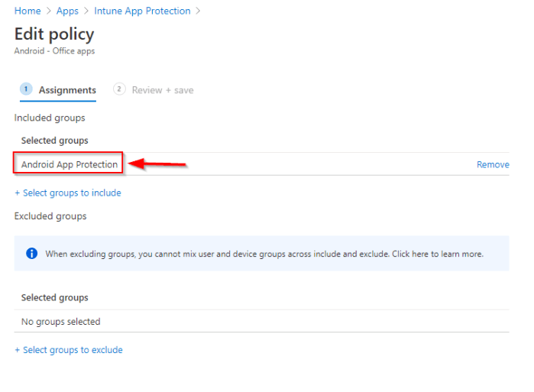The width and height of the screenshot is (534, 392).
Task: Open the Review + save tab
Action: click(x=162, y=90)
